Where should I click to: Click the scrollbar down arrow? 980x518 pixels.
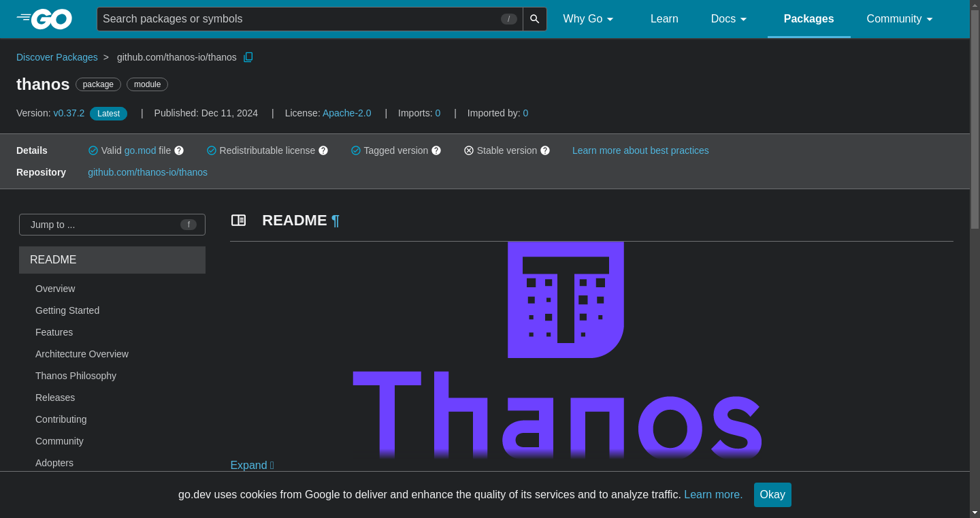[975, 513]
